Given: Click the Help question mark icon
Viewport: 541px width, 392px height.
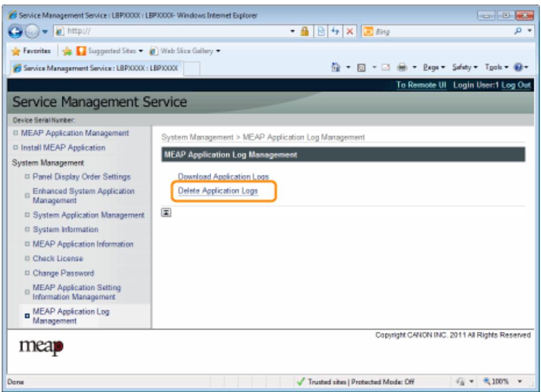Looking at the screenshot, I should tap(518, 67).
